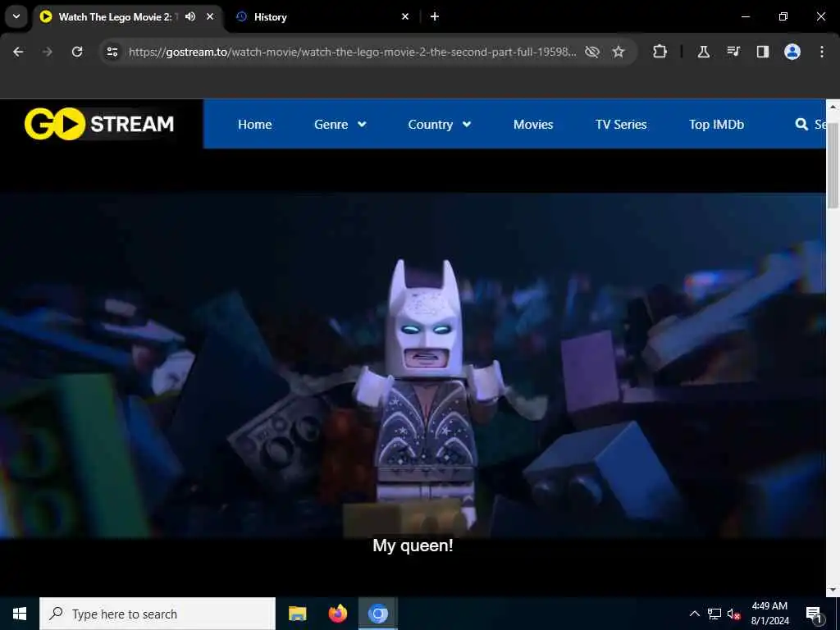Screen dimensions: 840x630
Task: Open the Top IMDb page
Action: 716,125
